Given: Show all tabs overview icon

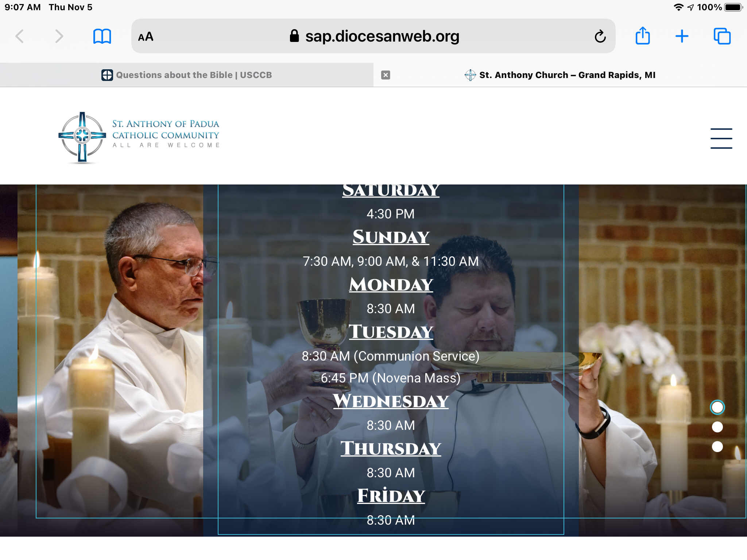Looking at the screenshot, I should 722,36.
